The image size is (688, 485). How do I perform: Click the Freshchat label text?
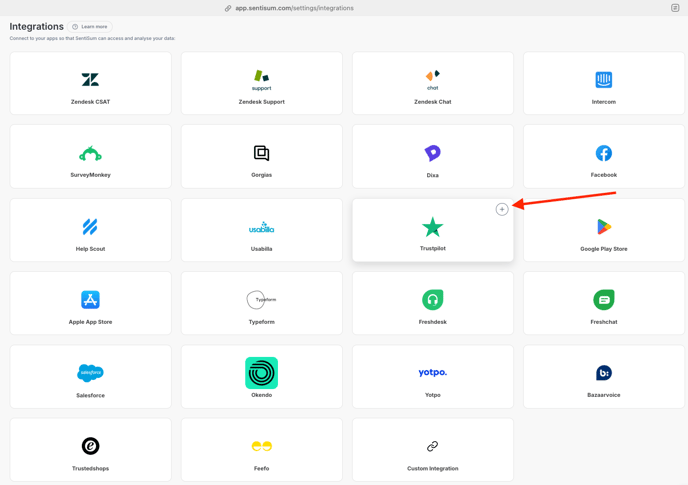pos(604,322)
